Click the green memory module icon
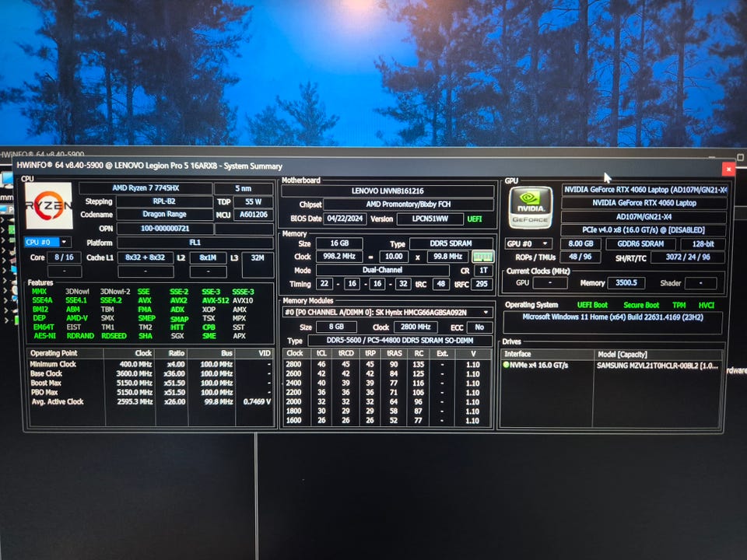The width and height of the screenshot is (747, 560). [482, 257]
